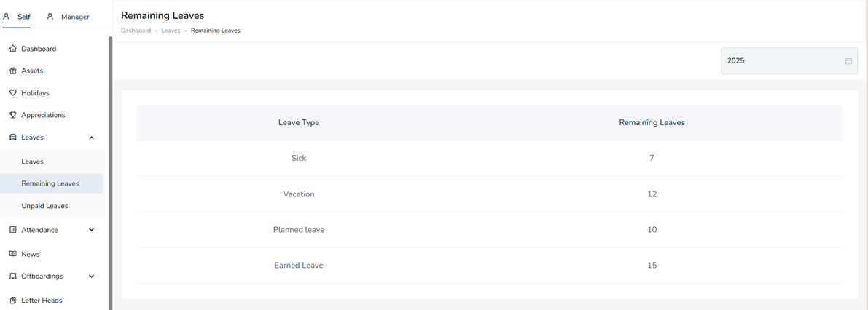Click the calendar icon in year field
This screenshot has height=310, width=868.
tap(848, 61)
